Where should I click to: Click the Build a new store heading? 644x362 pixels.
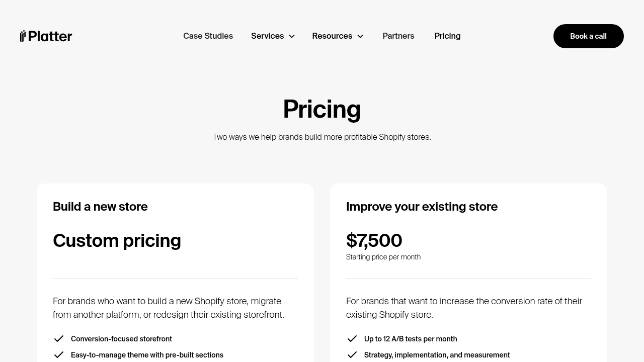point(100,207)
